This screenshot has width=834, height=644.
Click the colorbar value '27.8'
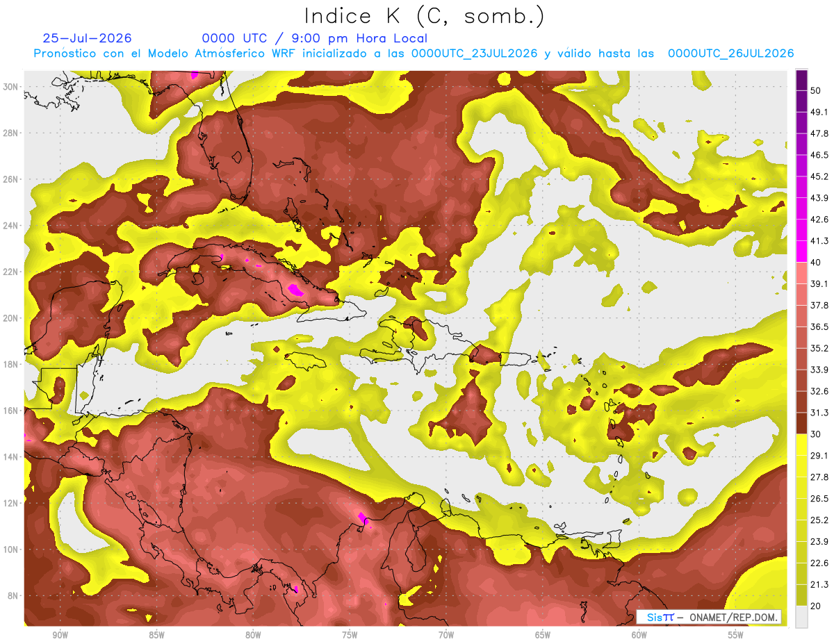(x=819, y=477)
